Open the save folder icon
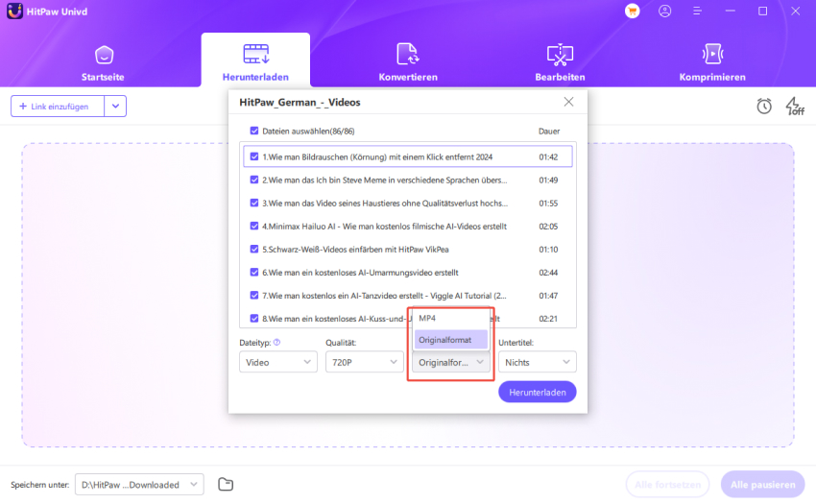 (x=226, y=484)
